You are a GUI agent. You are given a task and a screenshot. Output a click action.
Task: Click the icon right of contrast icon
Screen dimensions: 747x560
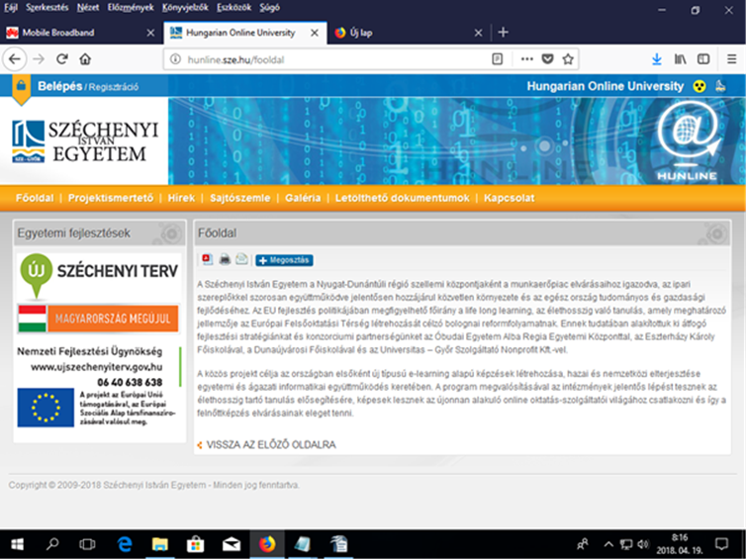pos(721,86)
